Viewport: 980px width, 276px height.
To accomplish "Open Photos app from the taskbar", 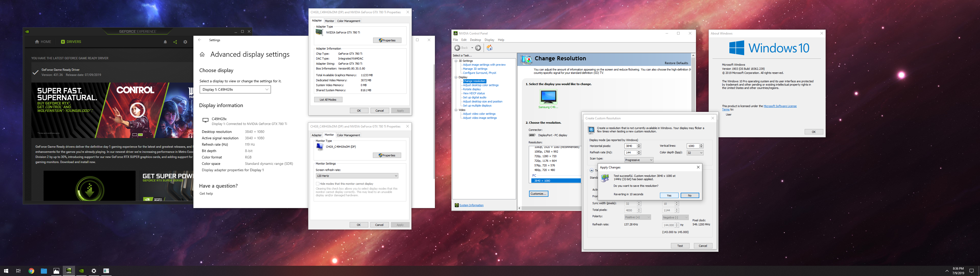I will tap(56, 271).
